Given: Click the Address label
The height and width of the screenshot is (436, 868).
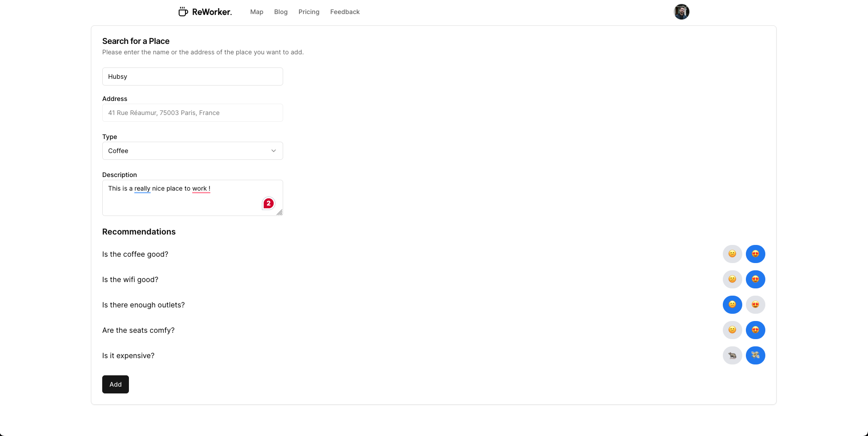Looking at the screenshot, I should point(115,99).
